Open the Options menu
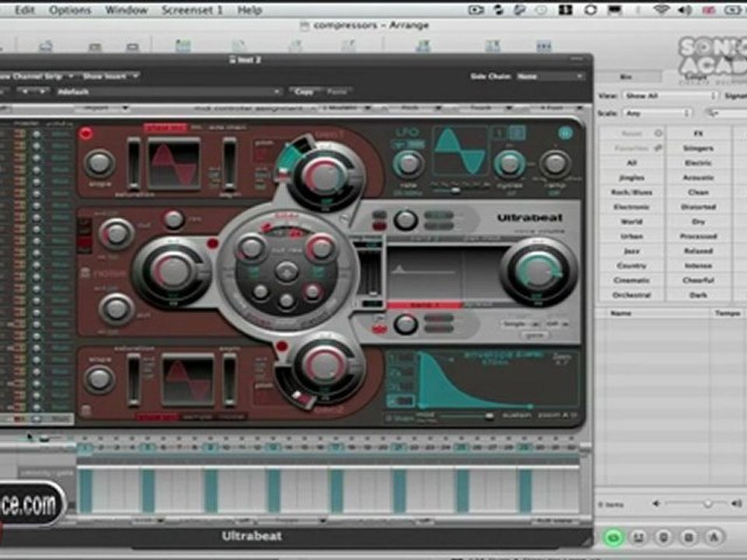Image resolution: width=747 pixels, height=560 pixels. click(69, 10)
